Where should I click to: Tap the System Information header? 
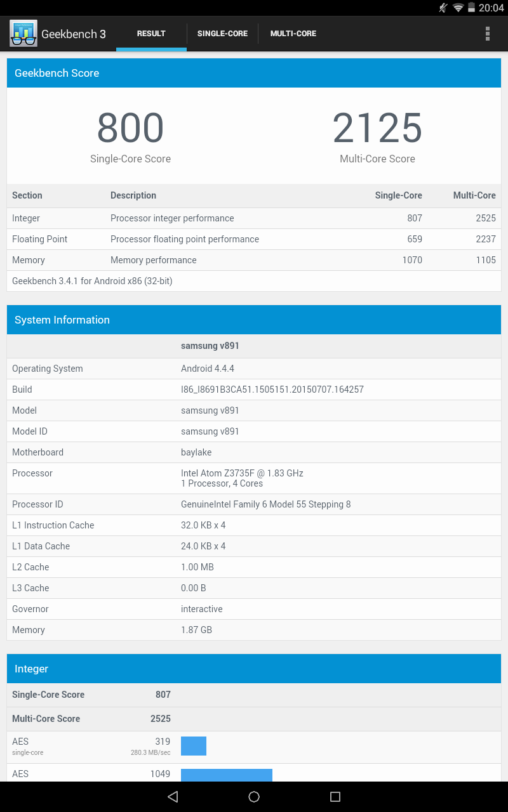(x=254, y=320)
